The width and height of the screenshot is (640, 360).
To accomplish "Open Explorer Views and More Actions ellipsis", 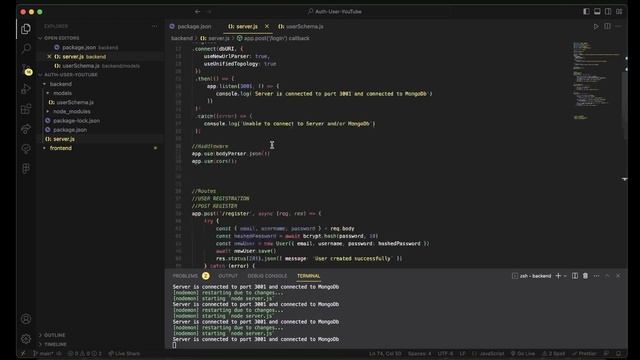I will click(x=154, y=26).
